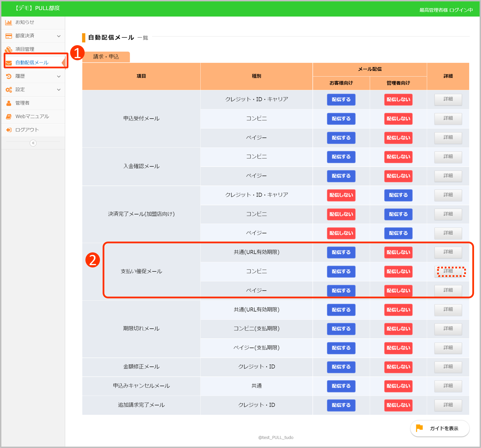This screenshot has width=481, height=448.
Task: Click the 履歴 history clock icon
Action: (9, 76)
